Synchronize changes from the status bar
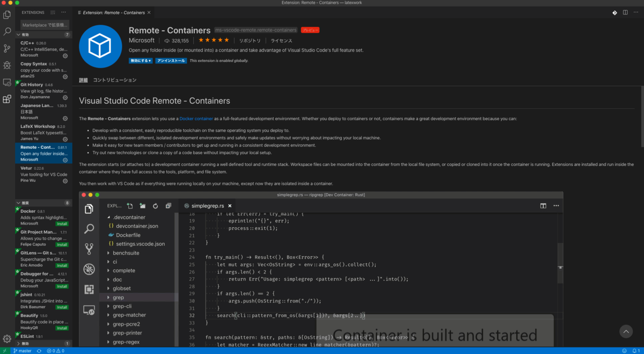The width and height of the screenshot is (644, 354). (x=39, y=351)
